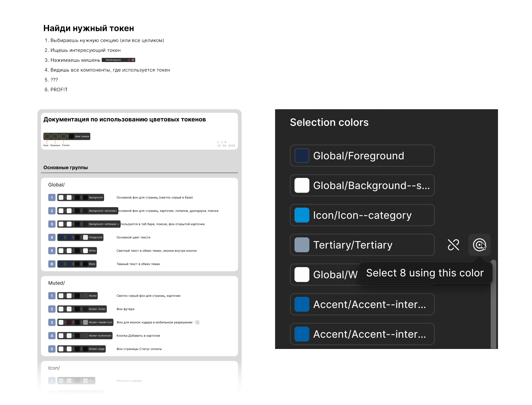
Task: Click the White token chip in Global group
Action: tap(77, 251)
